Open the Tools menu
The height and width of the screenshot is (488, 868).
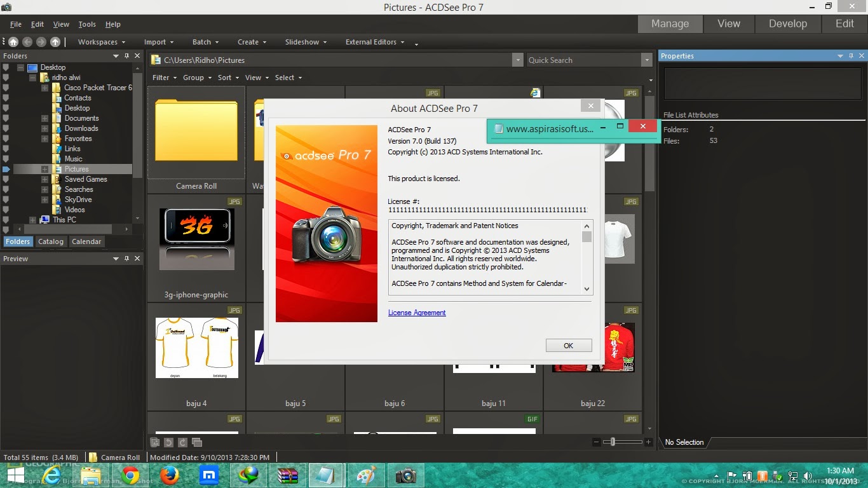coord(87,24)
